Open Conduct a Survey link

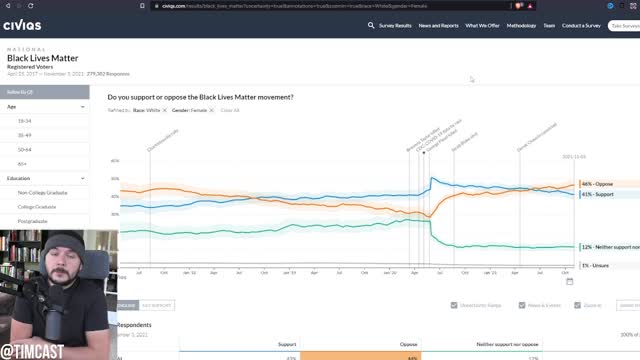pos(581,25)
